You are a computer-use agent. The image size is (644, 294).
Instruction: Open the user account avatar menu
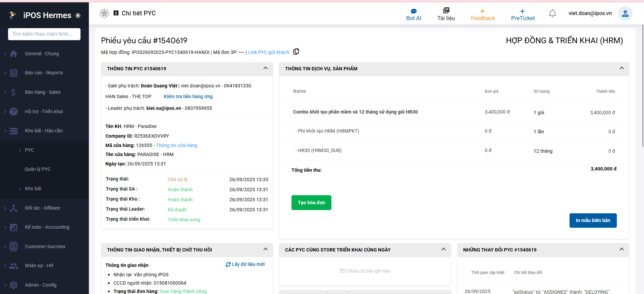click(625, 13)
